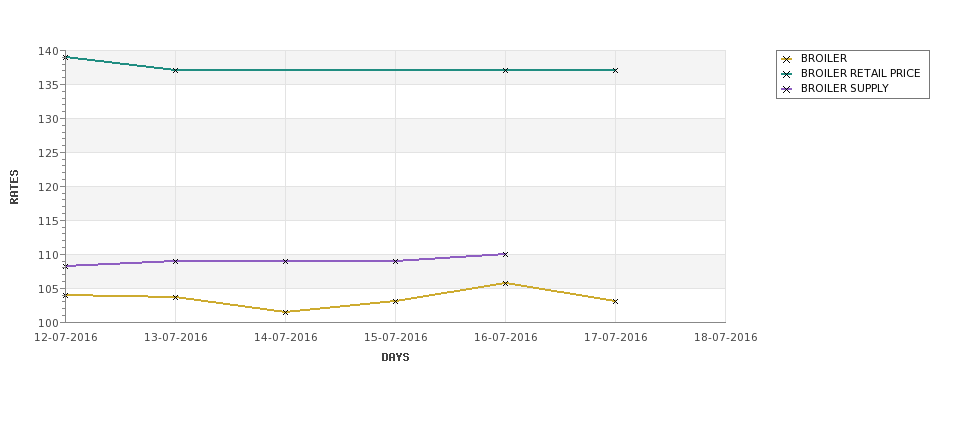Click Broiler data point on 15-07-2016

click(395, 302)
